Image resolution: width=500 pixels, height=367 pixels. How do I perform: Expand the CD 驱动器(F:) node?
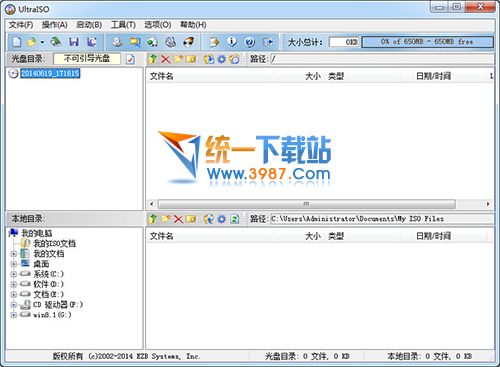coord(13,305)
